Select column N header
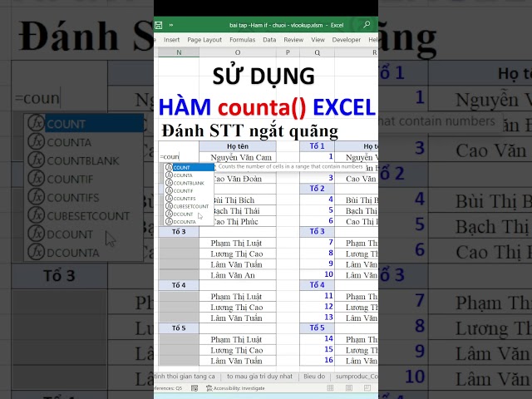Image resolution: width=532 pixels, height=399 pixels. tap(179, 52)
